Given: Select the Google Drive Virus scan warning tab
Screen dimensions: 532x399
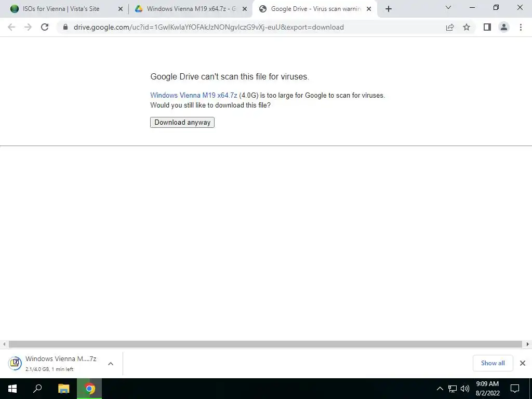Looking at the screenshot, I should (315, 9).
